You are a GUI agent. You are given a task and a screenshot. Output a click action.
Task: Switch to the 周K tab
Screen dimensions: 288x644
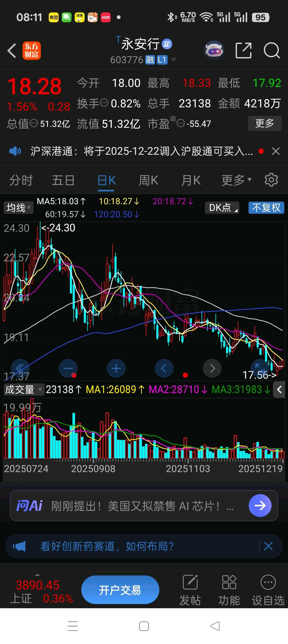(148, 180)
